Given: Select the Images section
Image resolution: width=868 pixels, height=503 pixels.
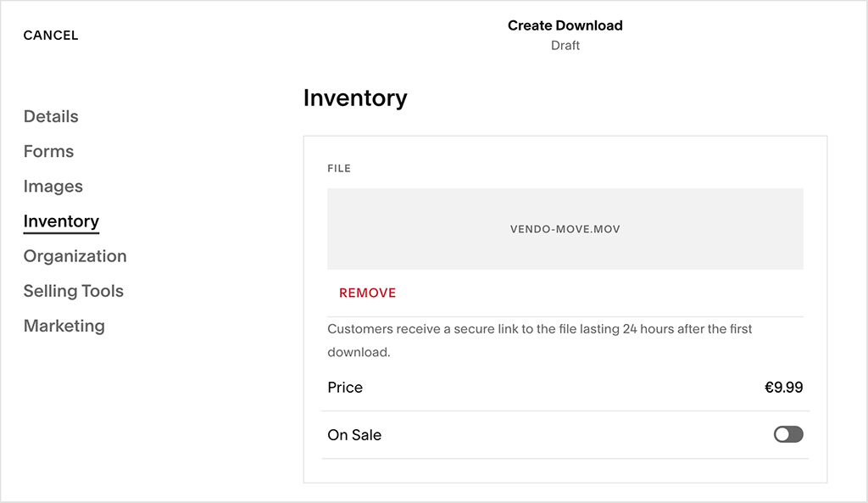Looking at the screenshot, I should pos(53,186).
